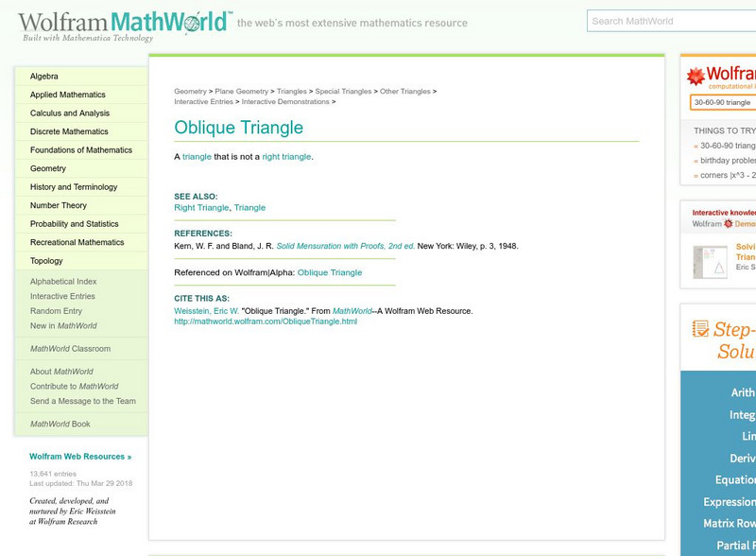Open the Solving Triangles demonstration thumbnail
This screenshot has width=756, height=556.
pyautogui.click(x=709, y=262)
